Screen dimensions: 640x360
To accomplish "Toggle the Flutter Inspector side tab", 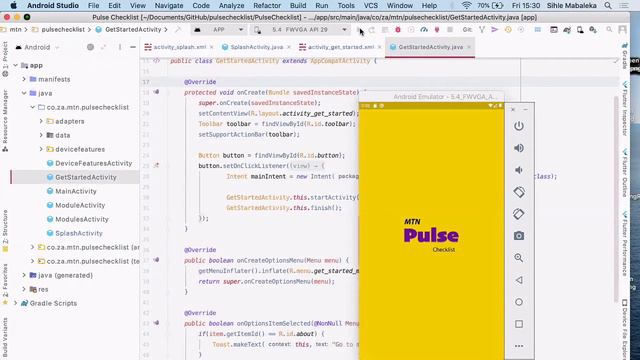I will point(625,109).
